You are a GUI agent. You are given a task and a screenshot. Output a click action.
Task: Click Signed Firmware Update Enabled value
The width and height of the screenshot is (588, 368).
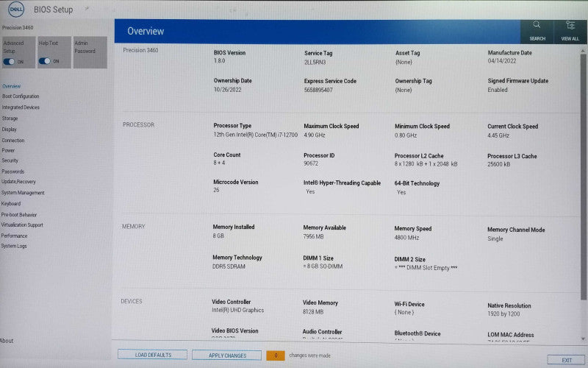pos(498,90)
